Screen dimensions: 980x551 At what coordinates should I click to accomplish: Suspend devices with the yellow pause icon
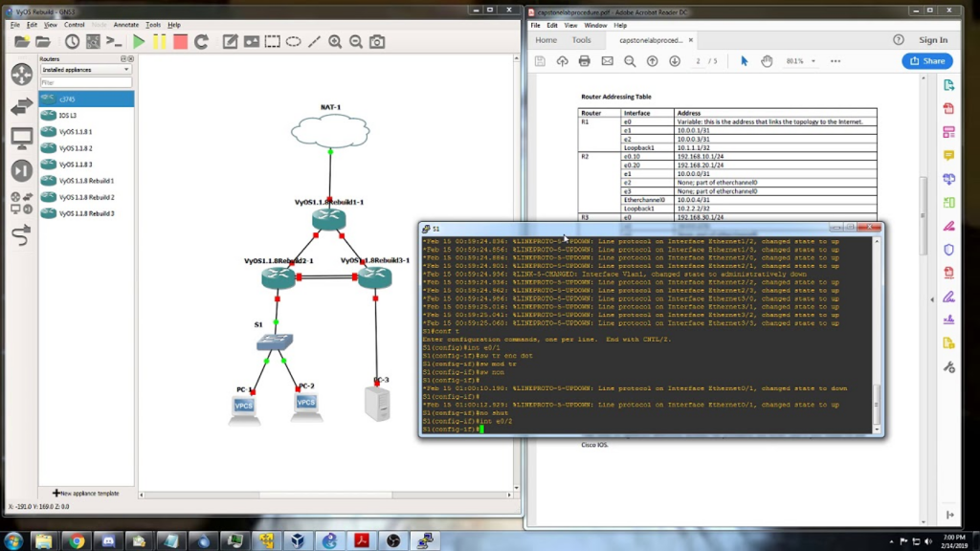pos(159,43)
